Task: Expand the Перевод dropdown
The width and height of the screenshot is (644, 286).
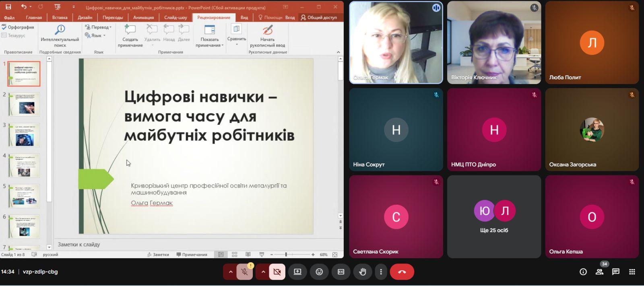Action: tap(99, 27)
